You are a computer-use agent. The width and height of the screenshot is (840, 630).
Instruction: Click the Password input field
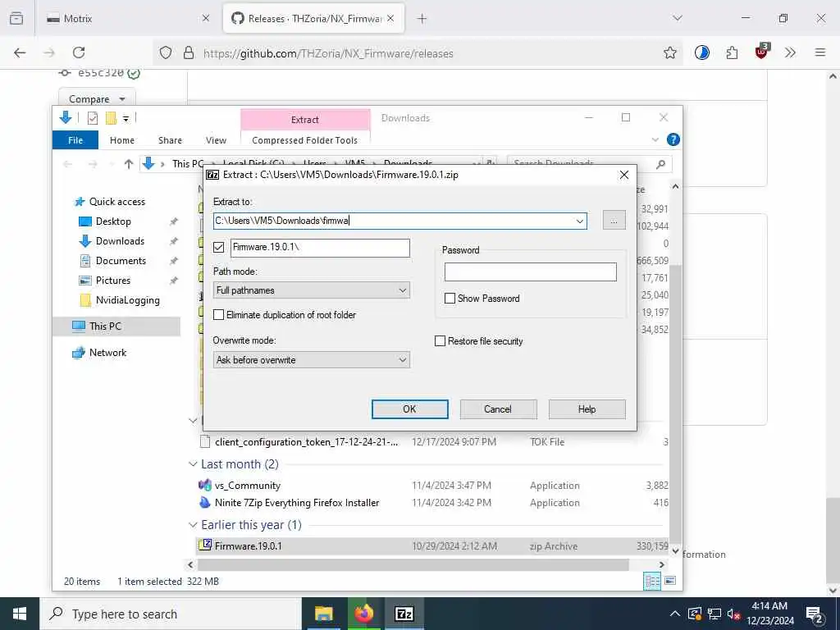point(531,272)
